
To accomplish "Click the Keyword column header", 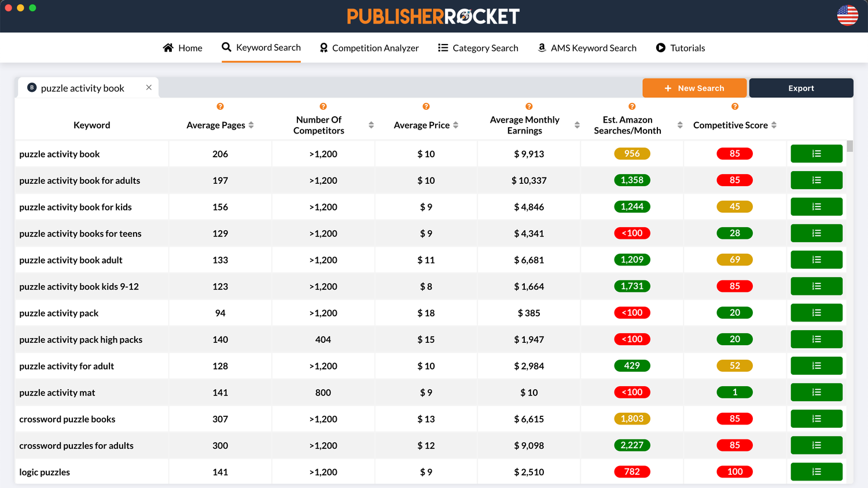I will point(91,125).
